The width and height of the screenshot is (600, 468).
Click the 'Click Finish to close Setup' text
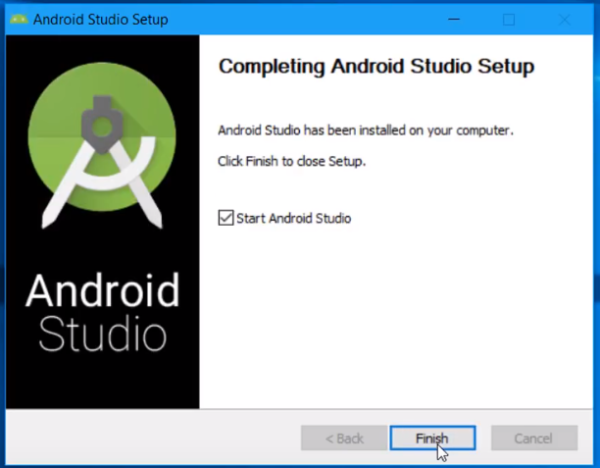(x=292, y=161)
